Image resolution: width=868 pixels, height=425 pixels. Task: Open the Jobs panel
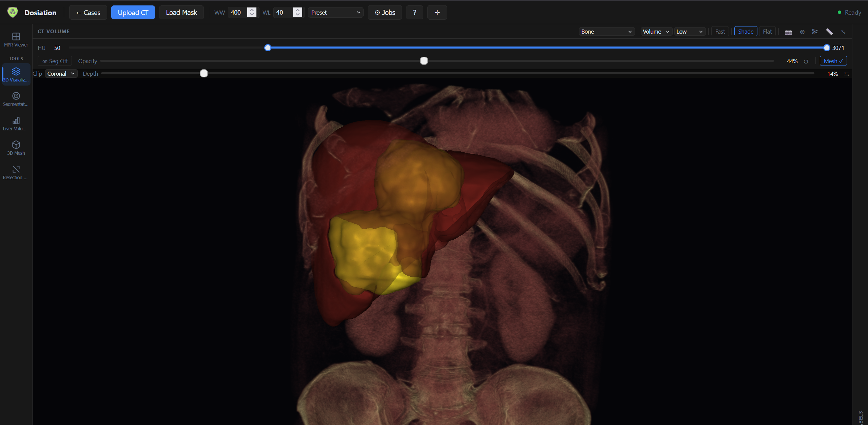tap(385, 13)
